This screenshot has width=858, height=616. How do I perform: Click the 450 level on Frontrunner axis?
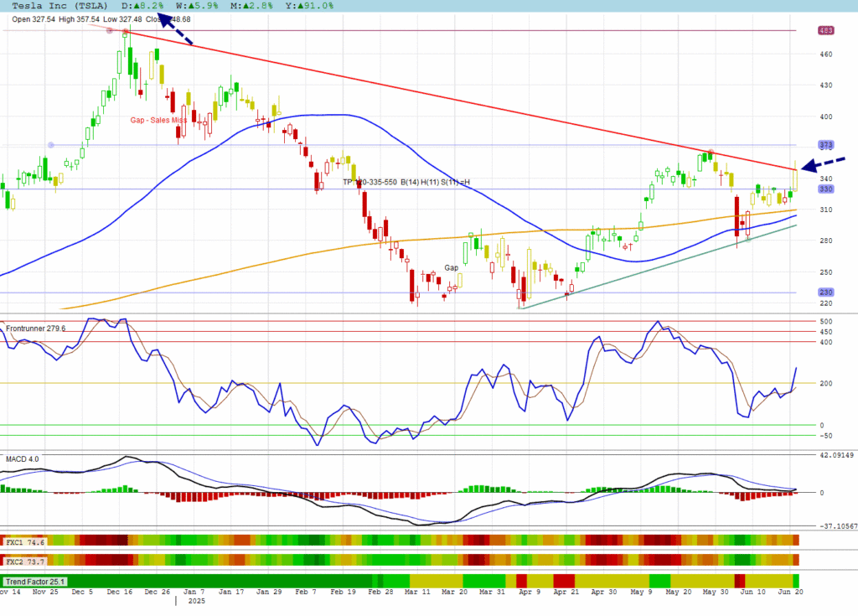coord(826,332)
